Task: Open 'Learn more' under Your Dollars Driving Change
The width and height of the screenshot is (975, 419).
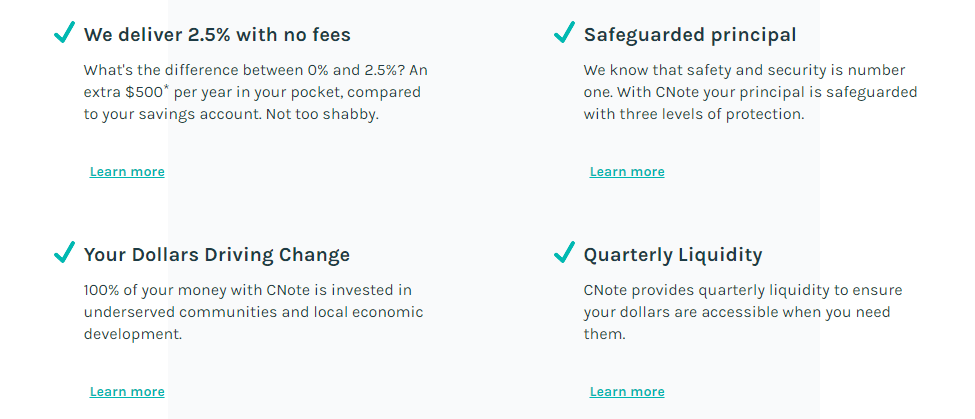Action: point(127,392)
